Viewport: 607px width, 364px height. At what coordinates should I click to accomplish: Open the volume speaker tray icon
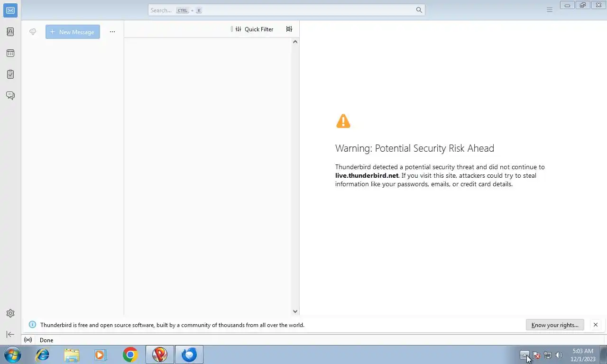point(559,355)
